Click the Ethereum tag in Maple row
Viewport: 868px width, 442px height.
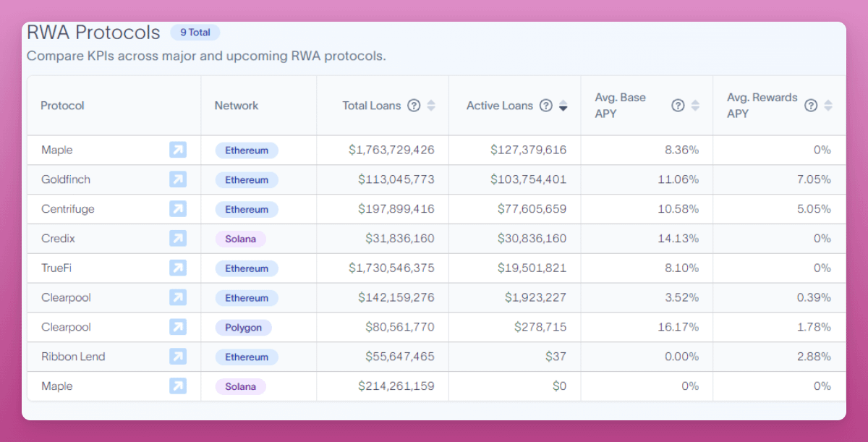tap(247, 150)
